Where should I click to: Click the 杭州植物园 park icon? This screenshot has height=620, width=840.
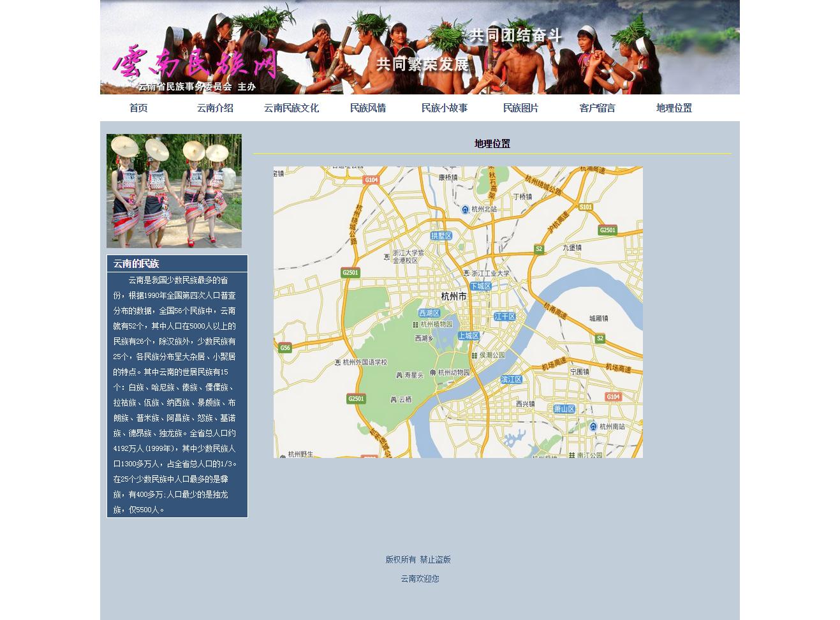(x=416, y=324)
